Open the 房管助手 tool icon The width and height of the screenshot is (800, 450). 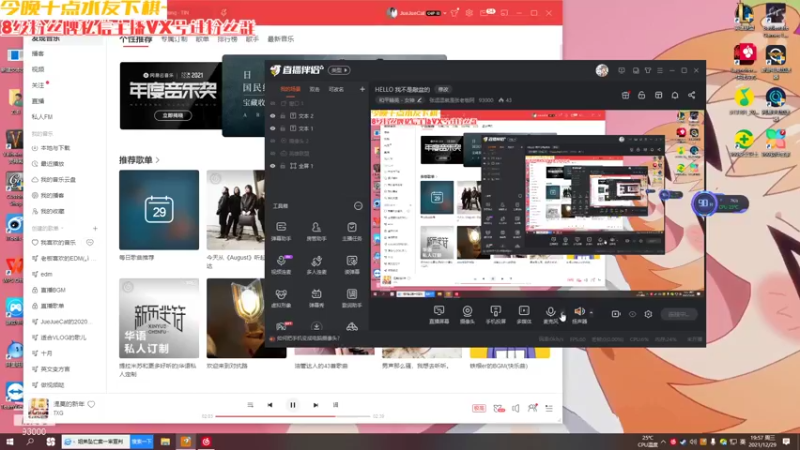click(316, 231)
